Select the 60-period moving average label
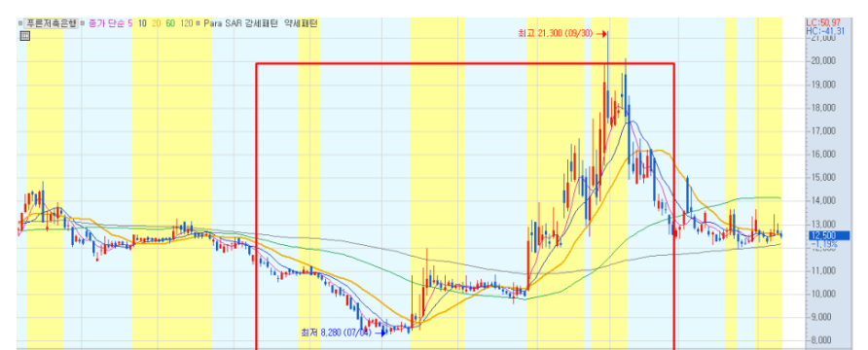868x350 pixels. [x=170, y=23]
